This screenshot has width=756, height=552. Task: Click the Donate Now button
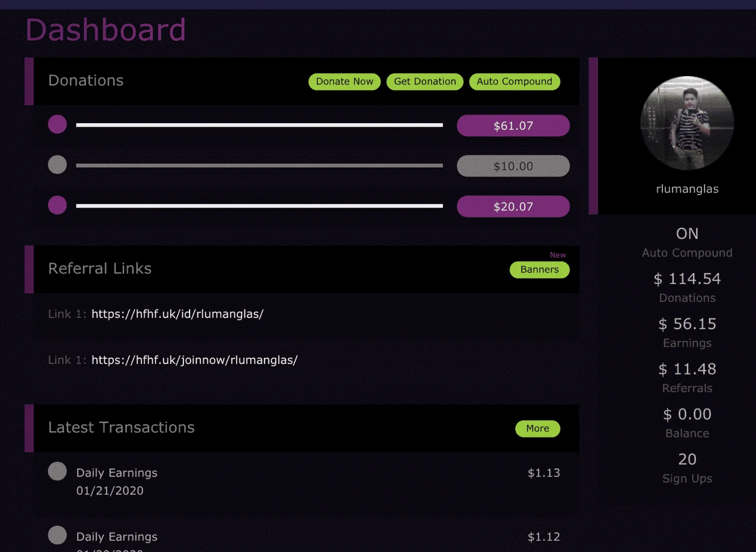pos(344,82)
